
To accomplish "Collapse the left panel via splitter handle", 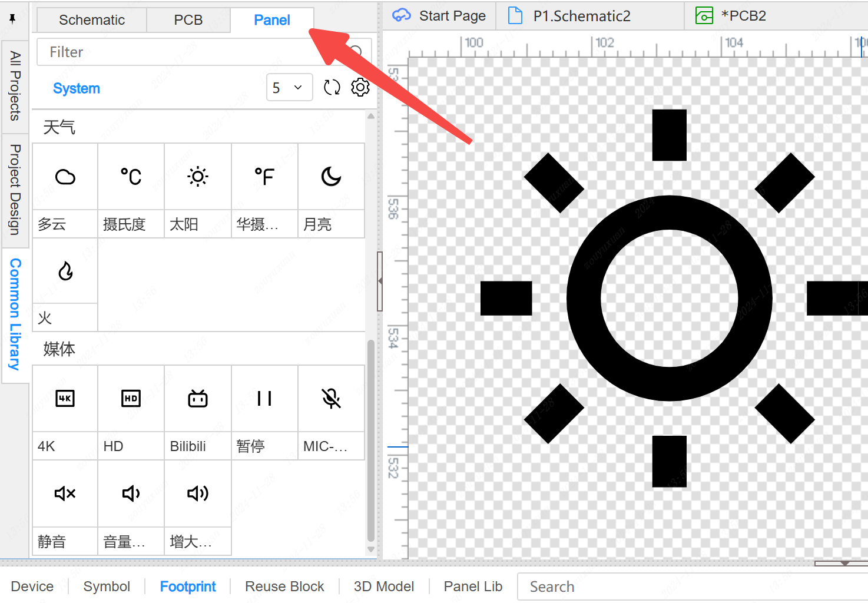I will tap(380, 281).
